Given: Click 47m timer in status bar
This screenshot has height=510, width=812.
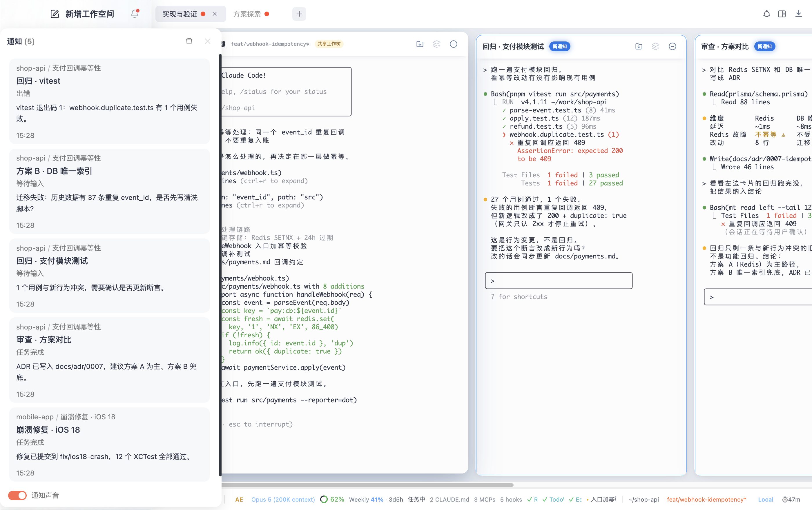Looking at the screenshot, I should tap(791, 499).
